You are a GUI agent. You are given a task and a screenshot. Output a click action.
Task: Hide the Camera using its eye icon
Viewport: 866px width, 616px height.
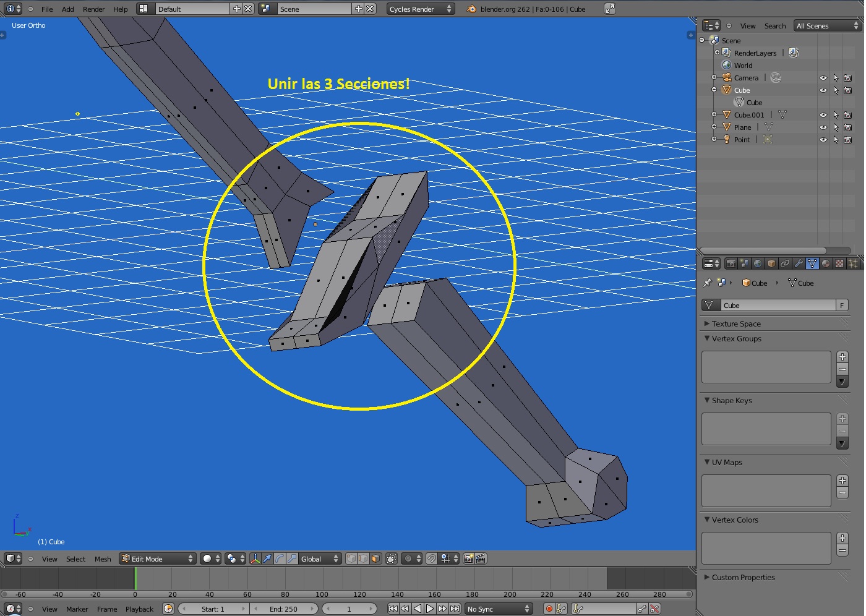(x=823, y=78)
